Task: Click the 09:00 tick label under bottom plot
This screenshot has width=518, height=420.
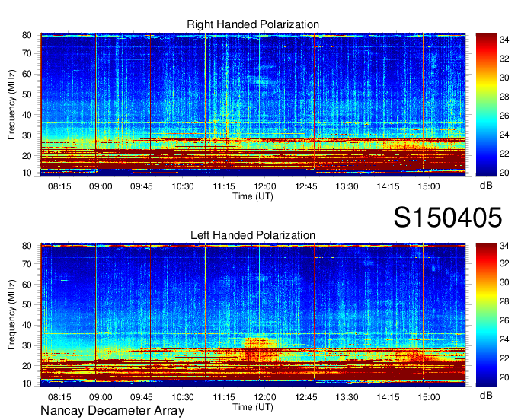Action: click(101, 397)
